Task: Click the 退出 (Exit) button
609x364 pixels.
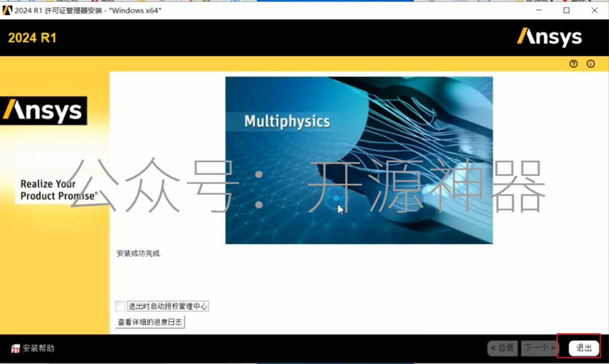Action: pos(584,348)
